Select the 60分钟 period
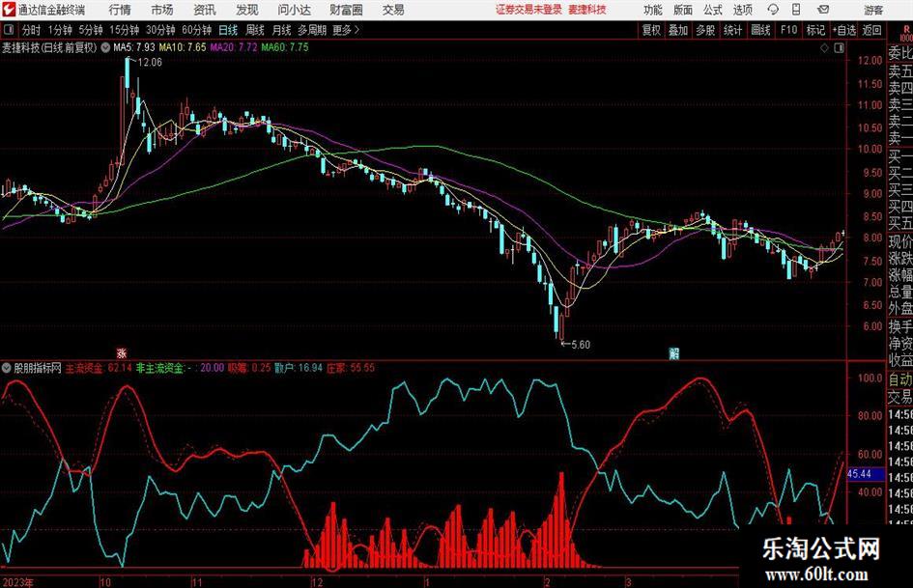 coord(197,30)
